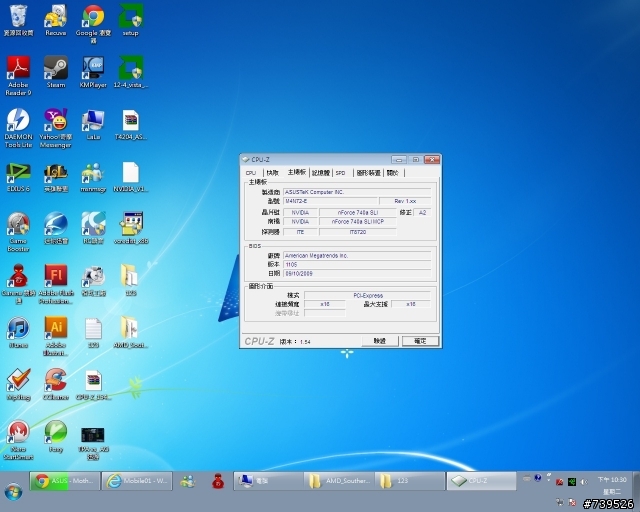Image resolution: width=640 pixels, height=512 pixels.
Task: Open DAEMON Tools Lite shortcut
Action: click(x=18, y=128)
